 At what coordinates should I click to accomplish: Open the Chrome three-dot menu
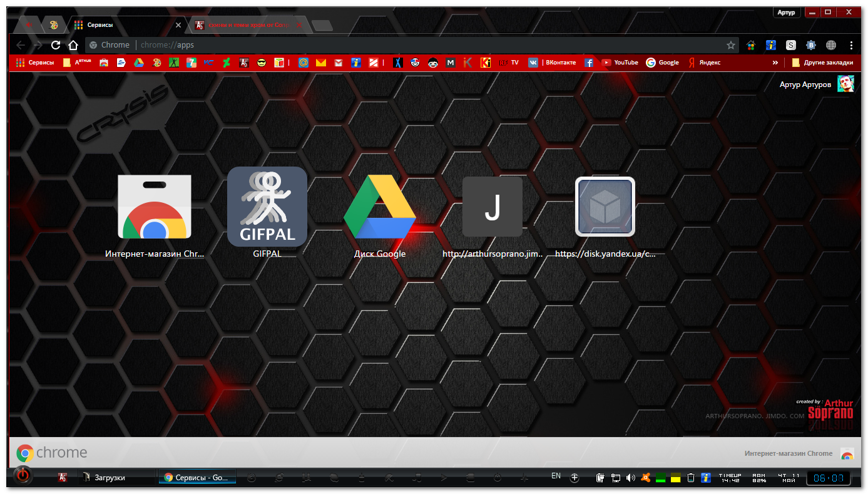[851, 45]
